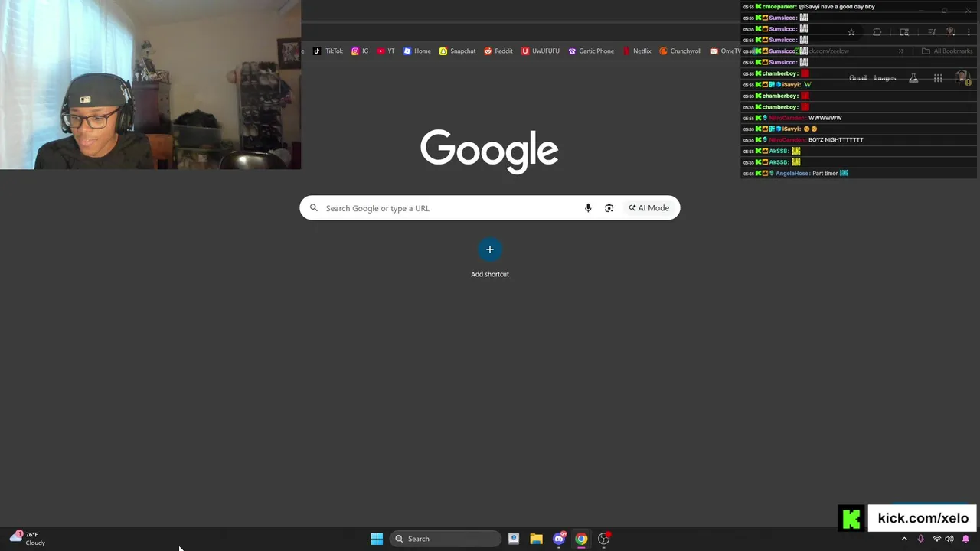Open Chrome extensions puzzle icon
Screen dimensions: 980x551
(877, 32)
